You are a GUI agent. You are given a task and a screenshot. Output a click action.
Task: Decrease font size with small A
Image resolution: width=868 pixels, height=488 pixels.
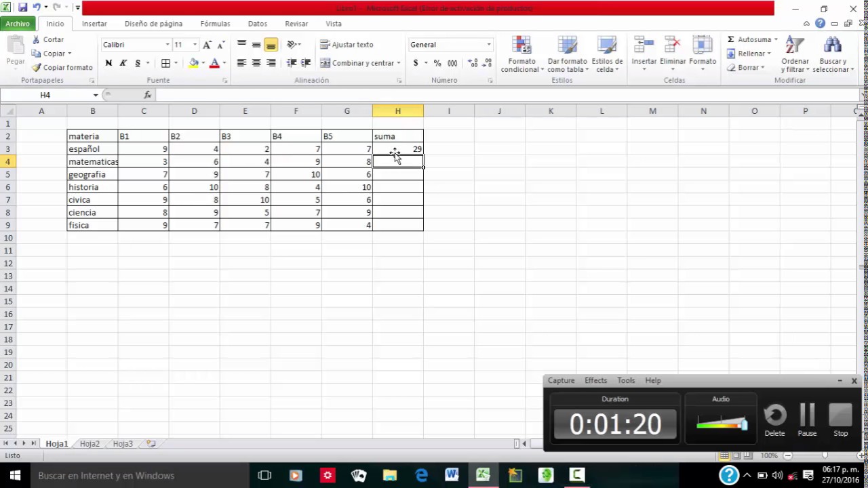[220, 45]
